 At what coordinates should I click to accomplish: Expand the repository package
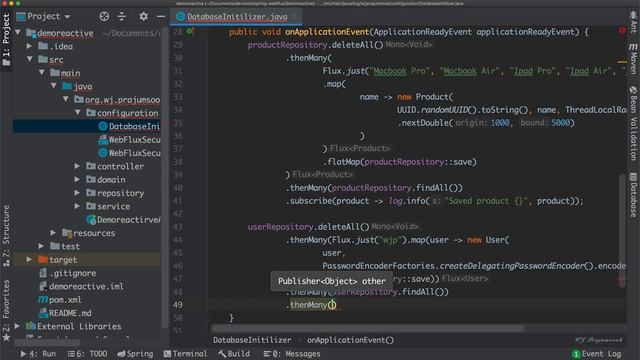click(77, 193)
